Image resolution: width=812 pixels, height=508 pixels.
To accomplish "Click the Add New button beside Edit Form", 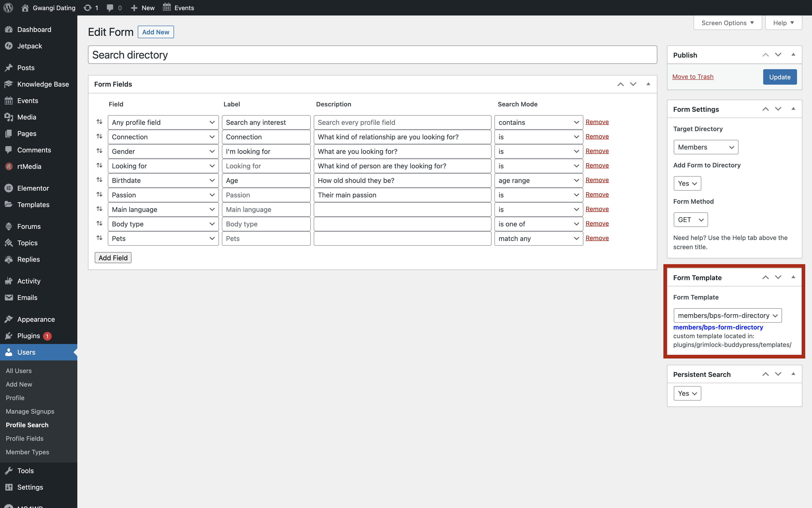I will pyautogui.click(x=156, y=32).
